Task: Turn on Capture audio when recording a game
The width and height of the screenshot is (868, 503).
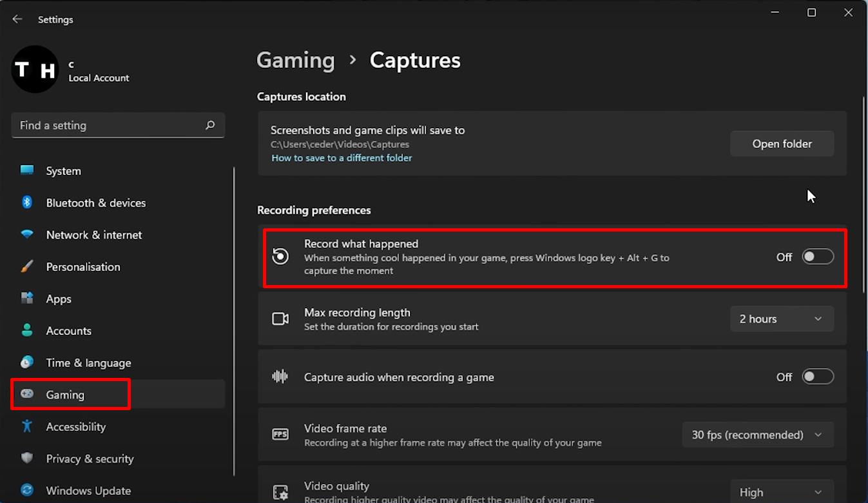Action: click(817, 376)
